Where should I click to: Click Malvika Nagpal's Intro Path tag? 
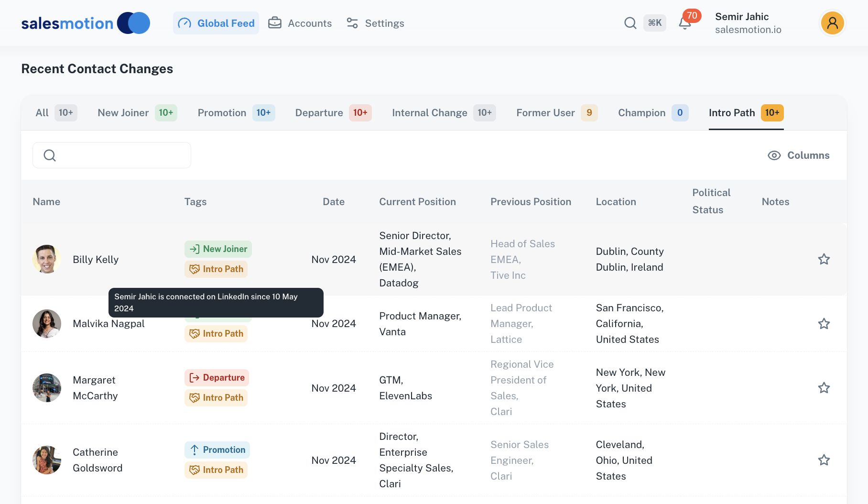point(216,334)
